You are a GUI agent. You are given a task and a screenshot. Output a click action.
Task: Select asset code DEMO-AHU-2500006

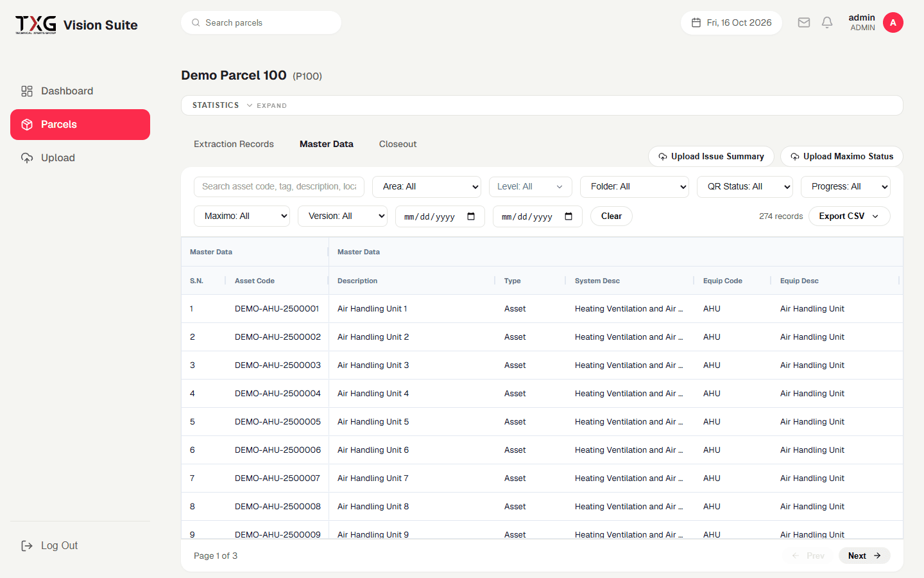(x=278, y=450)
